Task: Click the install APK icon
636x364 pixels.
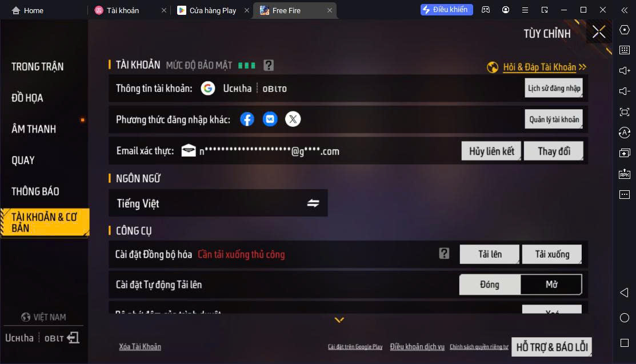Action: 625,174
